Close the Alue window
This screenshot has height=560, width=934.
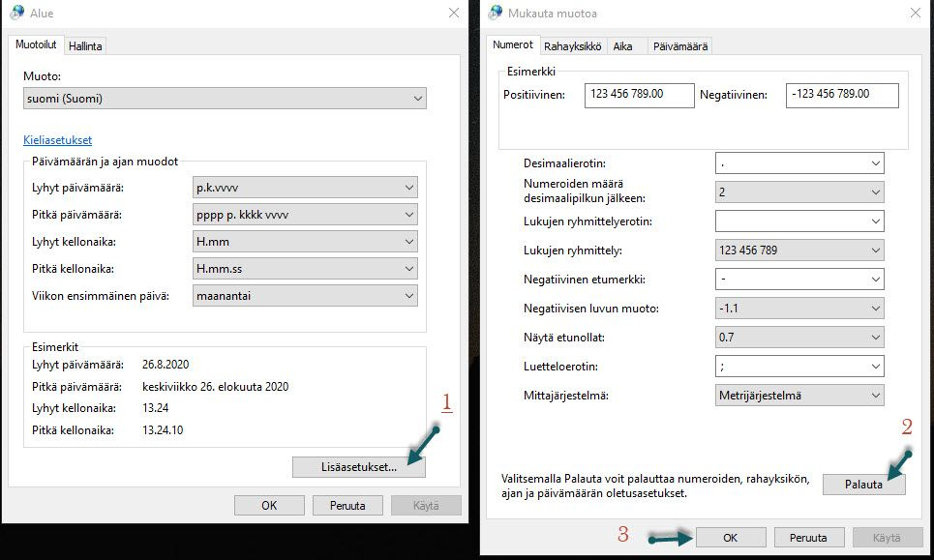pyautogui.click(x=454, y=13)
